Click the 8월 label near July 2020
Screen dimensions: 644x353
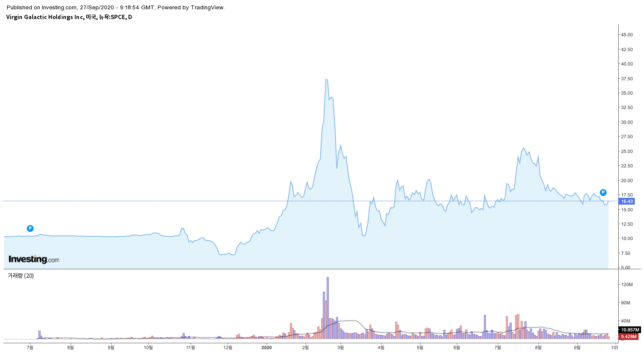[x=538, y=348]
